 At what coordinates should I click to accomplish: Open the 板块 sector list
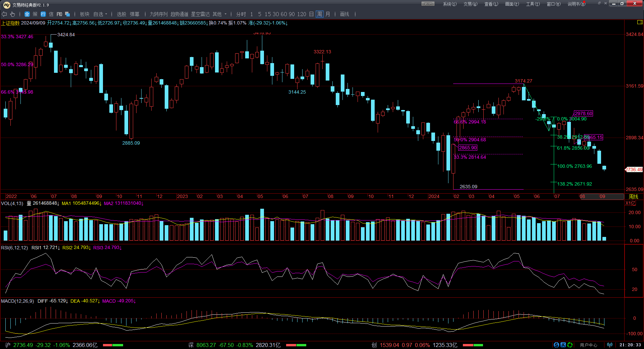[85, 14]
